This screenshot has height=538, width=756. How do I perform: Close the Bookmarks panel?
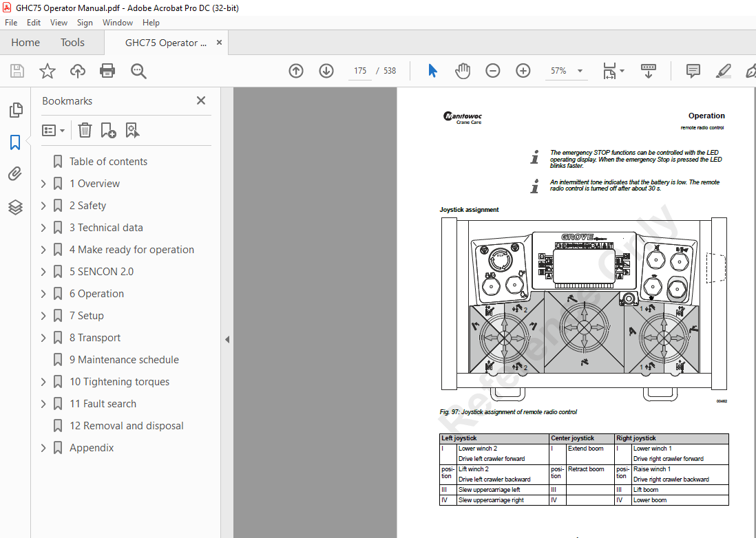(x=201, y=100)
